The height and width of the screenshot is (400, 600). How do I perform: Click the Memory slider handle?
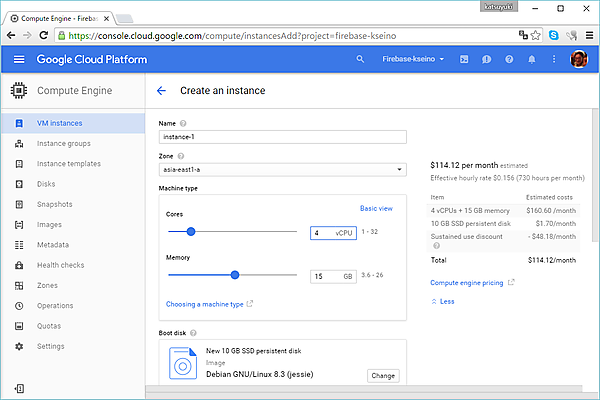tap(235, 275)
